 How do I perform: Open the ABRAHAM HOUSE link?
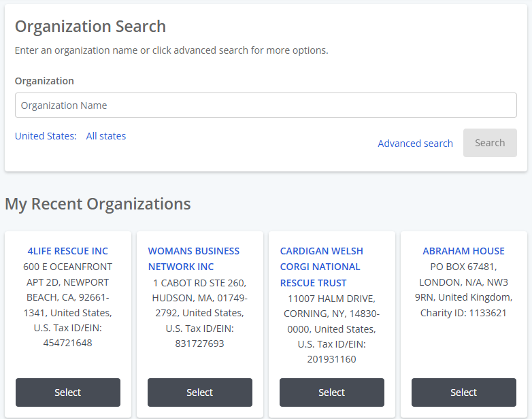(463, 251)
